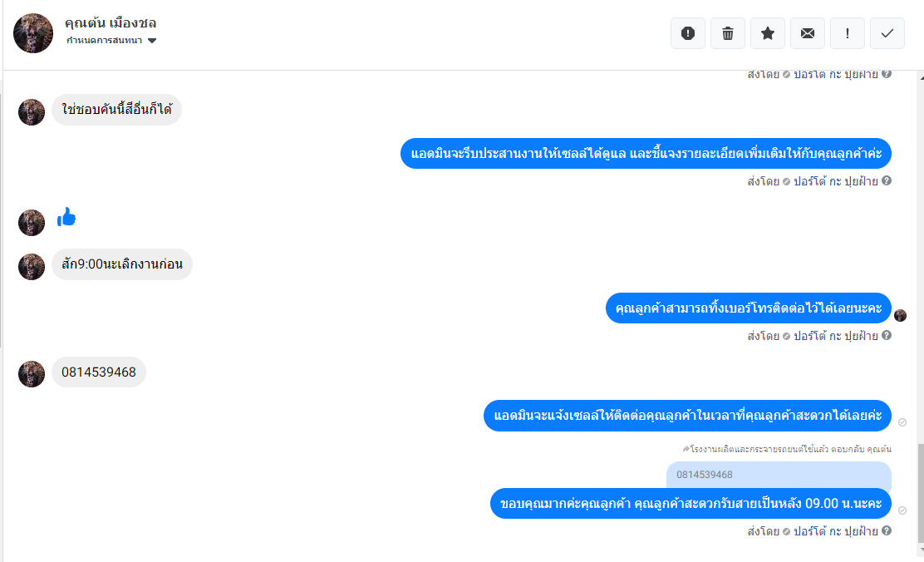Click sender name under แอดมินจะรีบประสานงาน message
This screenshot has height=562, width=924.
pyautogui.click(x=835, y=180)
